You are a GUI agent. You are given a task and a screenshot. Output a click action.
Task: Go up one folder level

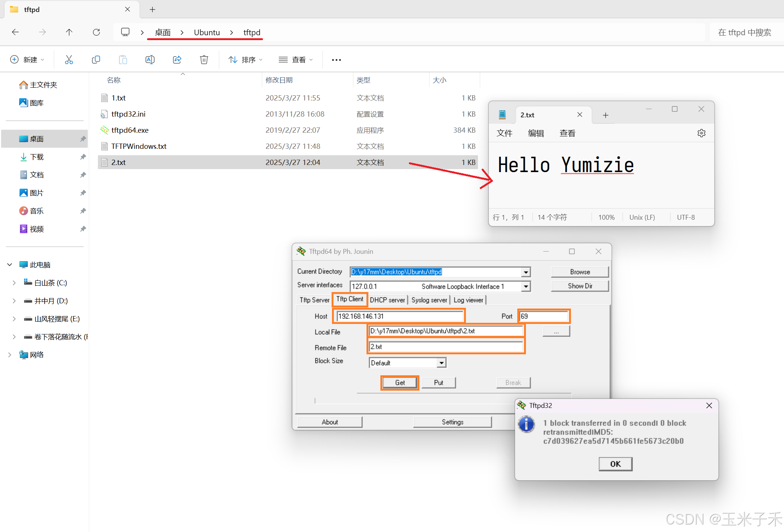click(69, 32)
